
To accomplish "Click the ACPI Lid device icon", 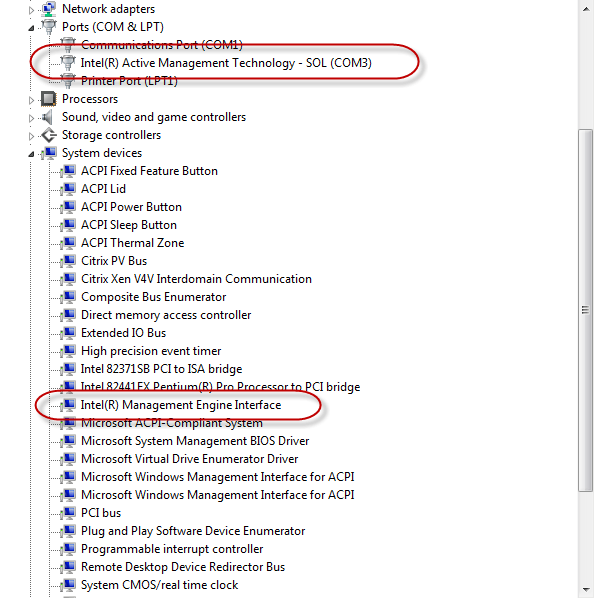I will click(68, 189).
